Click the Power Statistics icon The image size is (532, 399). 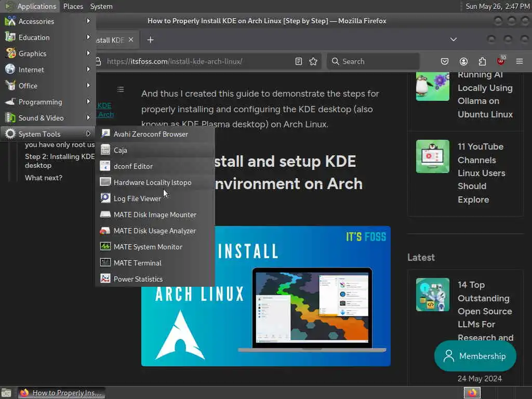[x=105, y=278]
